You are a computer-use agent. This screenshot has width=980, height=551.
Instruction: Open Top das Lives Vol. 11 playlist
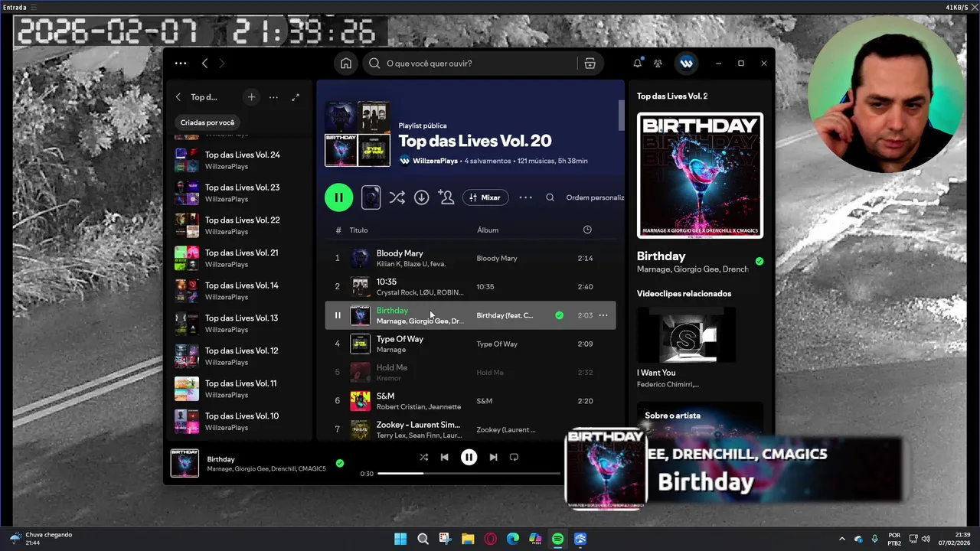(240, 389)
